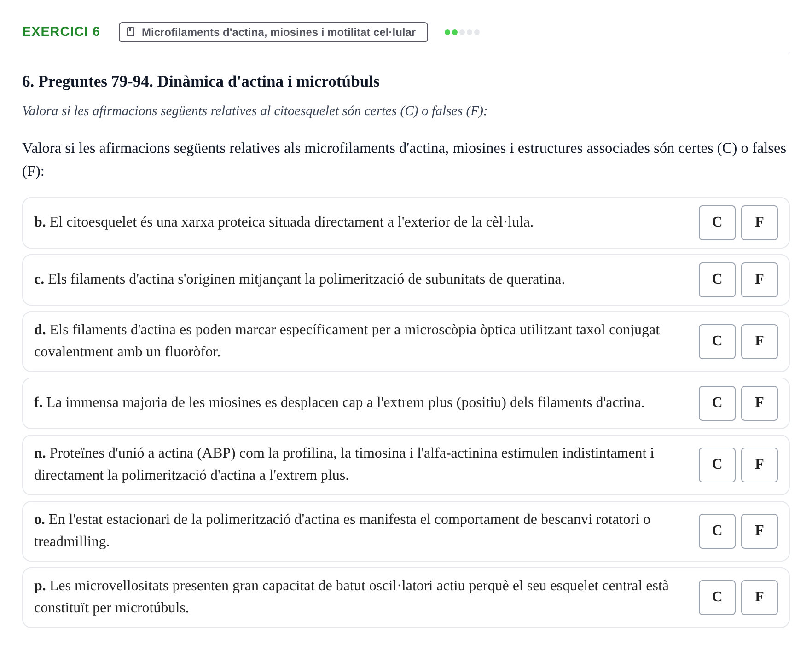
Task: Mark statement b as F (falsa)
Action: point(760,223)
